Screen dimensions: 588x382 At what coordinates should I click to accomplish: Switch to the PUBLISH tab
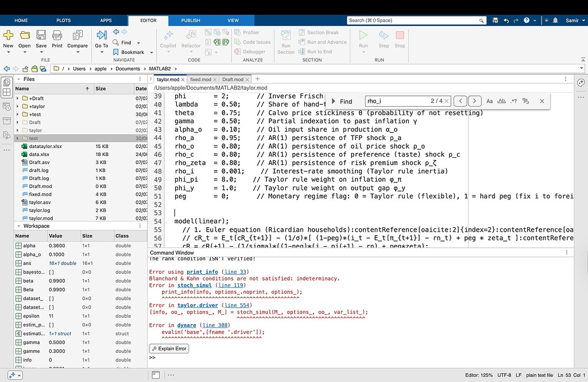(191, 20)
